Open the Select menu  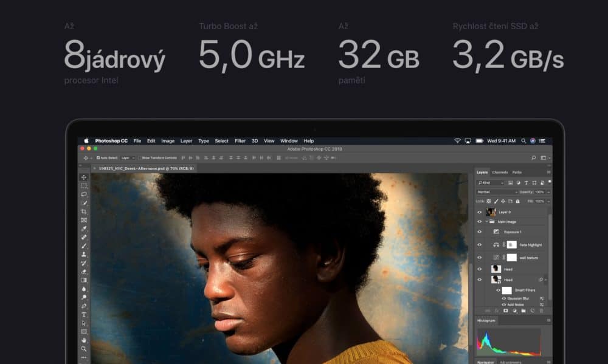pyautogui.click(x=221, y=141)
